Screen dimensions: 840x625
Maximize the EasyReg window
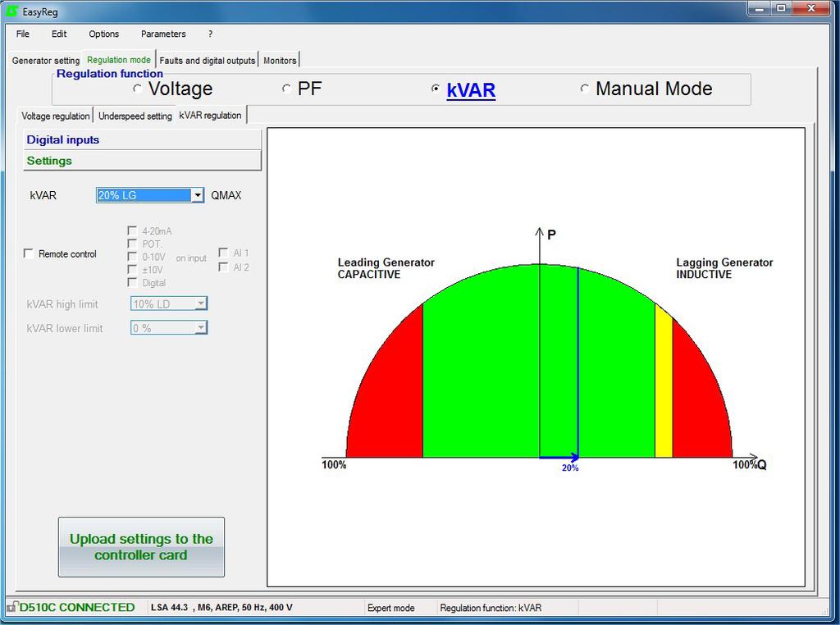[781, 9]
